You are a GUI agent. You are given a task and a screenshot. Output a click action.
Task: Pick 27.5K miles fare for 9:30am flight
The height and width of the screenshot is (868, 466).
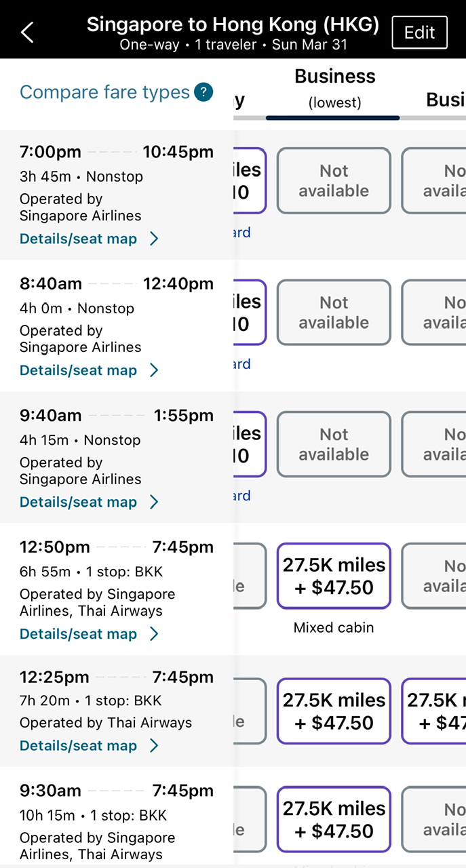334,819
